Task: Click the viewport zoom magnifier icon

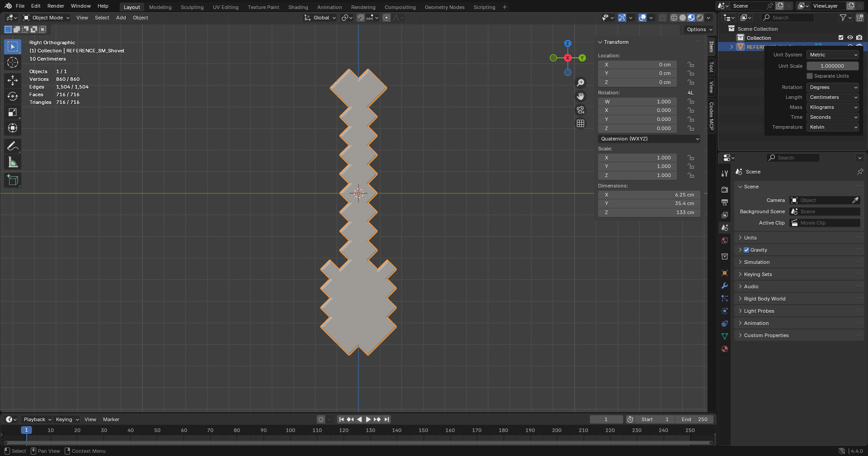Action: (x=580, y=83)
